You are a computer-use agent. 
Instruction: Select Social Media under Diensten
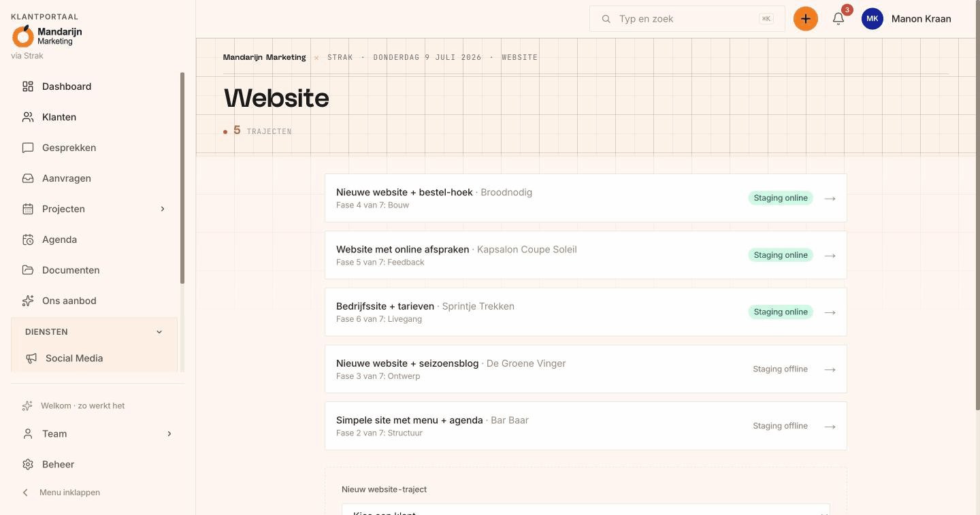[x=74, y=359]
